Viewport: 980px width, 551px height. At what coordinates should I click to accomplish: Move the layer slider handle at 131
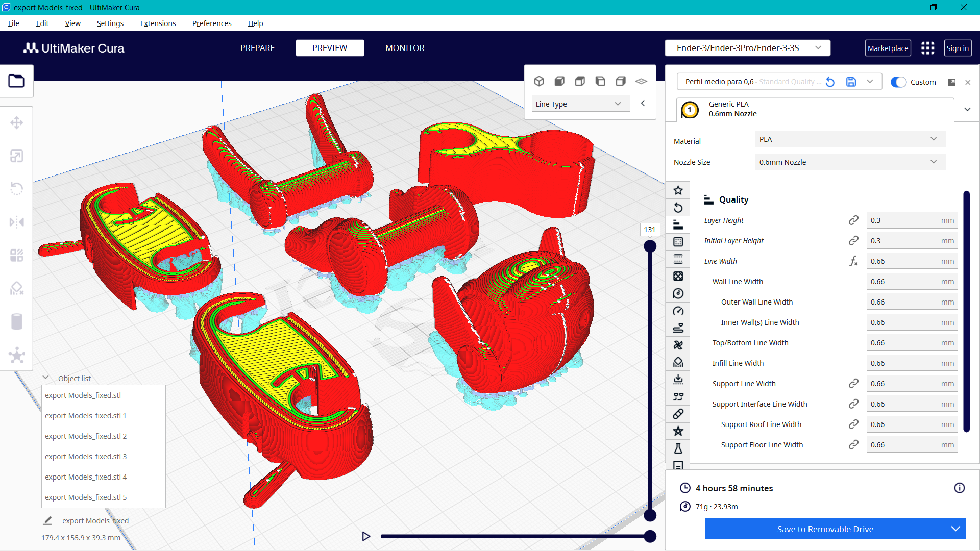(650, 245)
